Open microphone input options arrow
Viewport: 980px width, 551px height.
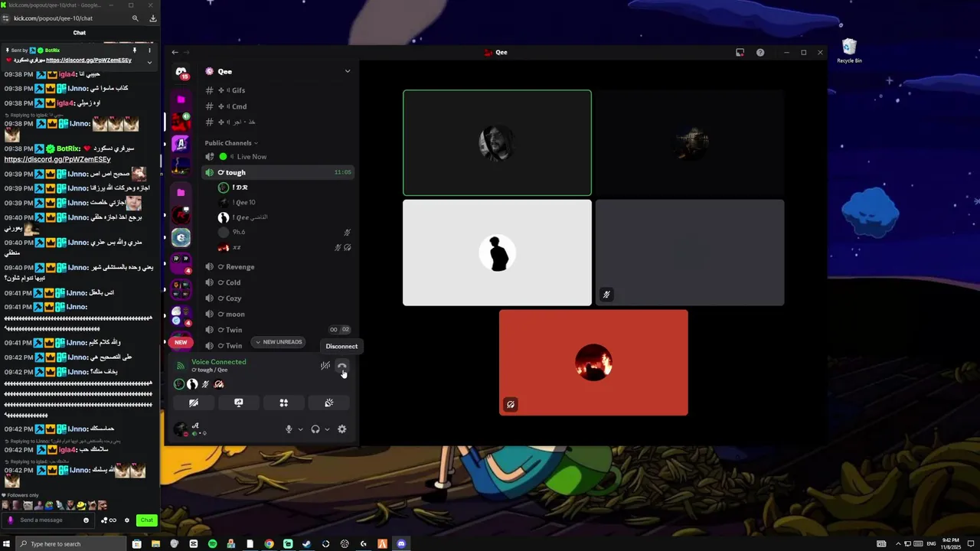pos(300,429)
